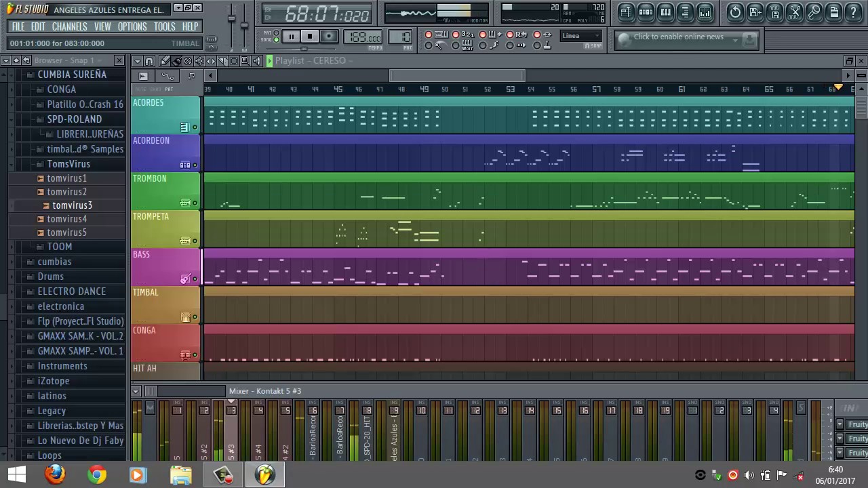The height and width of the screenshot is (488, 868).
Task: Click the Save New Version icon
Action: [x=755, y=12]
